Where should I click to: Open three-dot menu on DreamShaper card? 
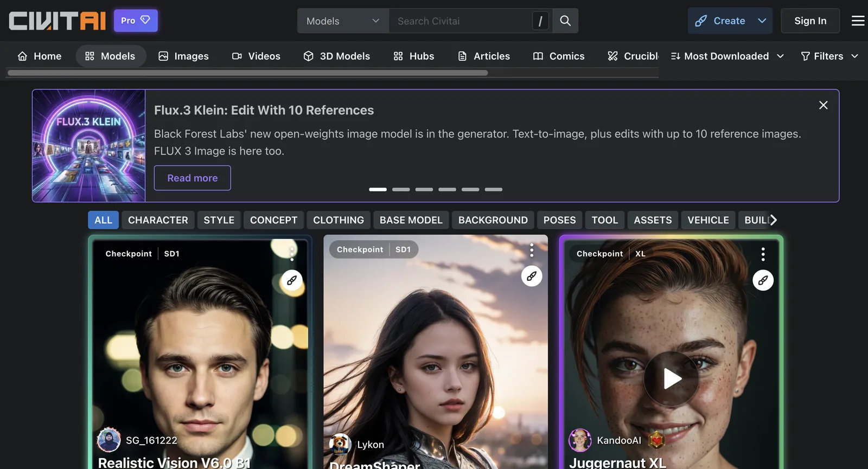(x=532, y=250)
